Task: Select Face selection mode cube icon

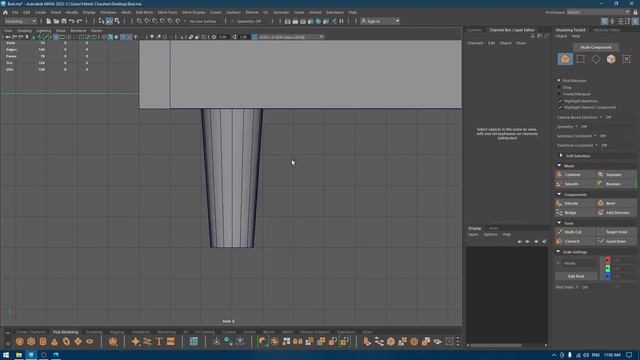Action: click(611, 59)
